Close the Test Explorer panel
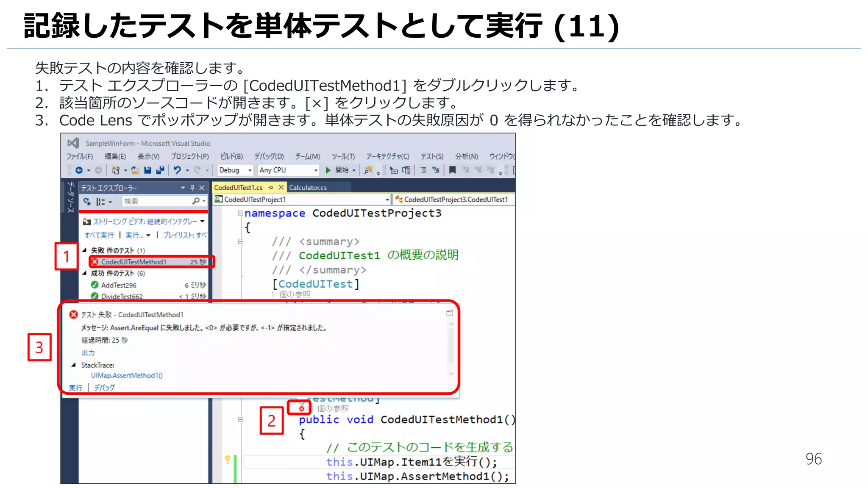 202,188
